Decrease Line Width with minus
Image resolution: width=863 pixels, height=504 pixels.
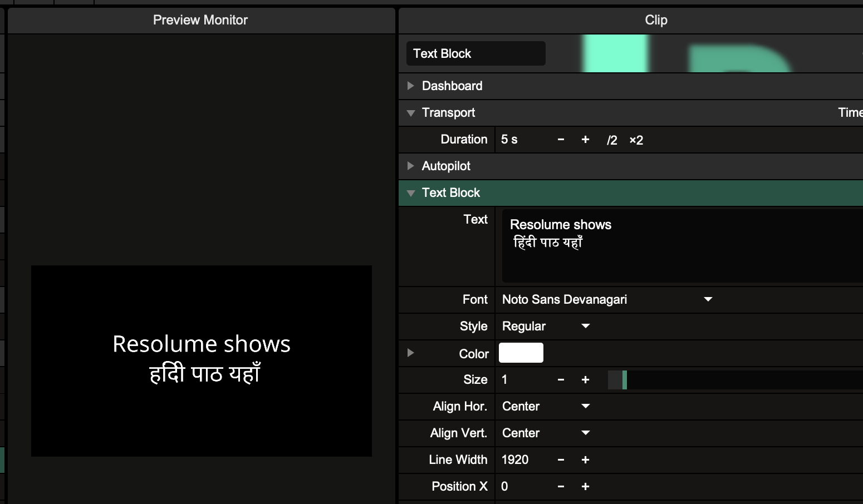[561, 460]
